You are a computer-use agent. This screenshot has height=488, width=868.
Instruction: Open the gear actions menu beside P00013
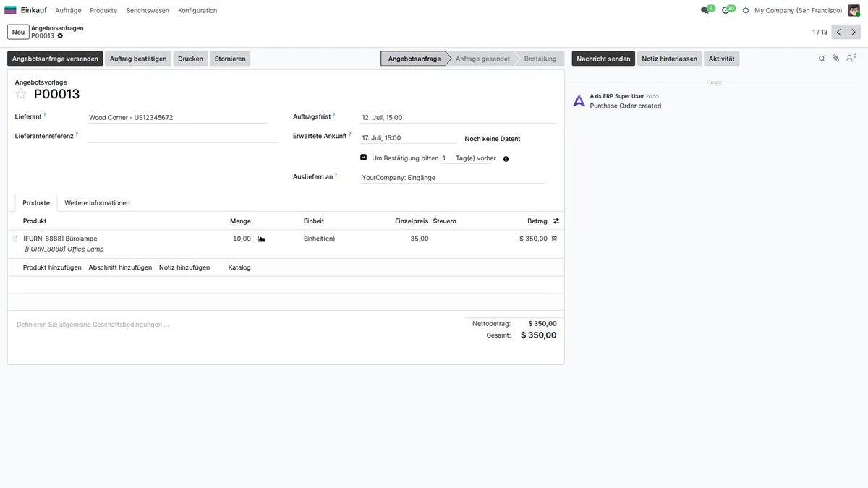click(60, 35)
